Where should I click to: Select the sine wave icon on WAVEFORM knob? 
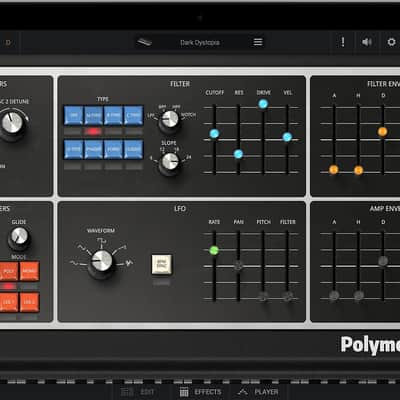[74, 263]
